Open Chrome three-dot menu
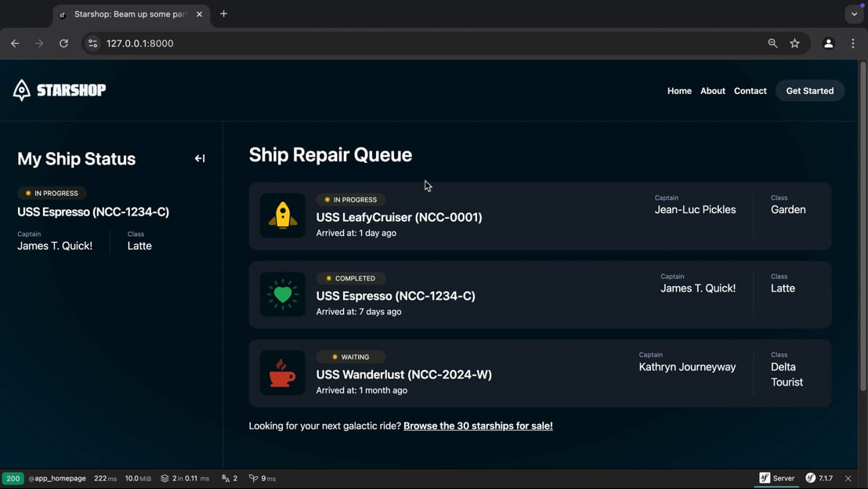868x489 pixels. [853, 43]
